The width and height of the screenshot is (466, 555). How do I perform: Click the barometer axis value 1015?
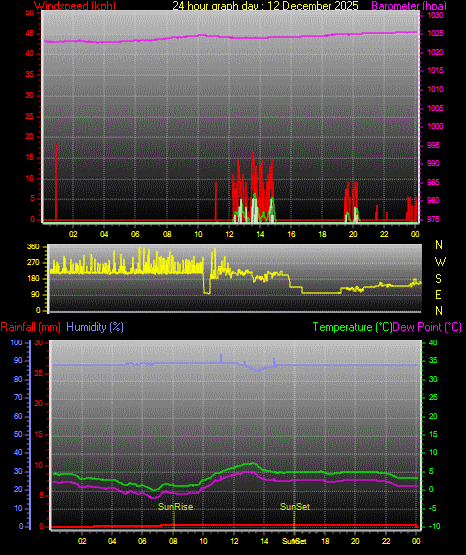pyautogui.click(x=435, y=70)
